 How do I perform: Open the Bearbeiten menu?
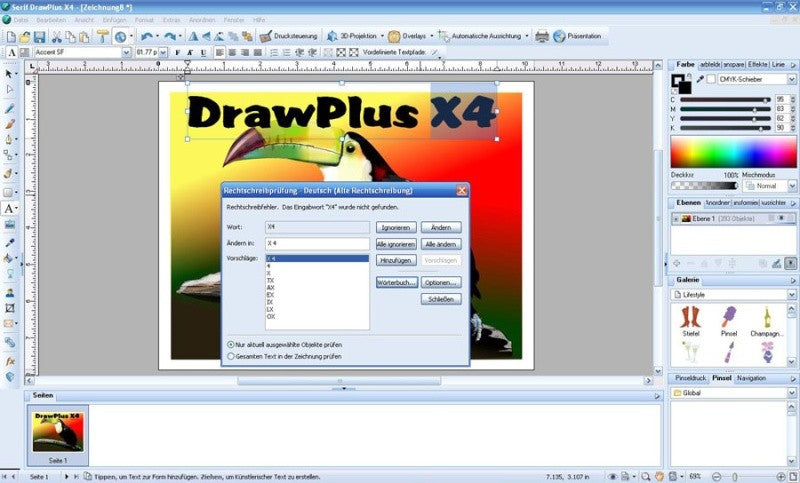51,20
